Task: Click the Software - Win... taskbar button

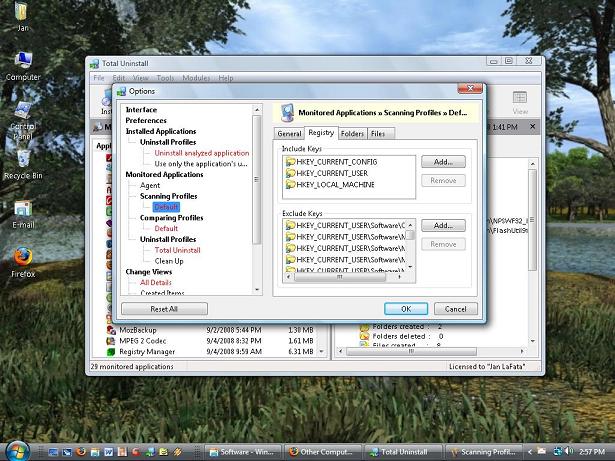Action: point(243,452)
